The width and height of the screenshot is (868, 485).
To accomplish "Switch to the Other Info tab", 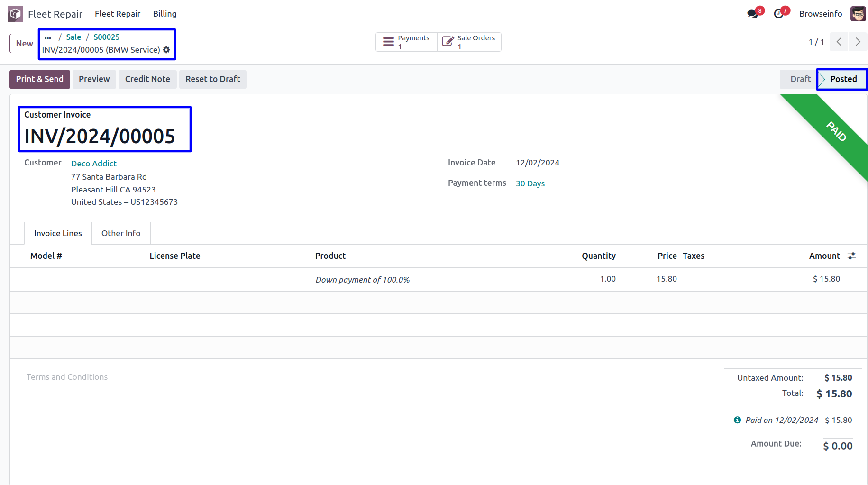I will (x=121, y=233).
